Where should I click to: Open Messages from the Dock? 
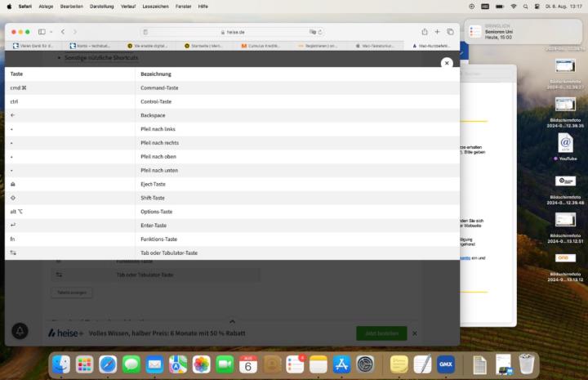tap(131, 364)
